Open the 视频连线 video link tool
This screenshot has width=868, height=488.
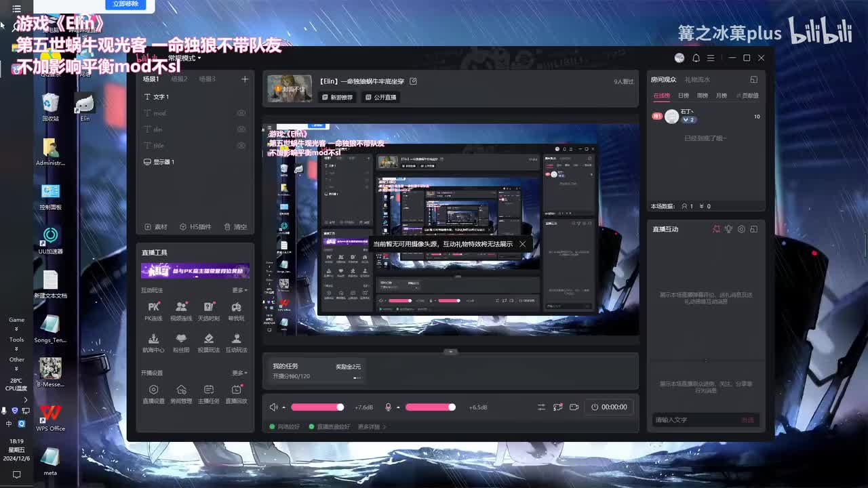point(181,311)
